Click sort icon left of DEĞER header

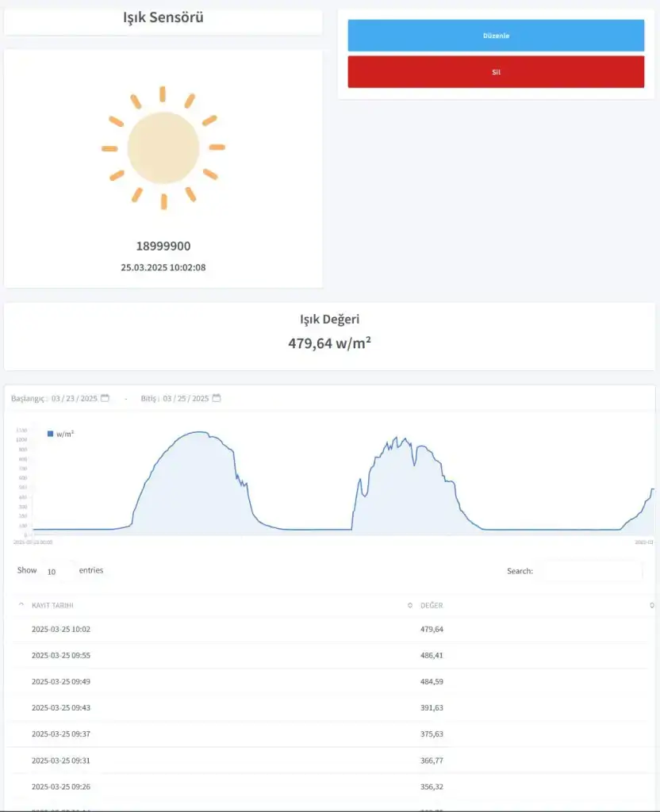pyautogui.click(x=409, y=605)
